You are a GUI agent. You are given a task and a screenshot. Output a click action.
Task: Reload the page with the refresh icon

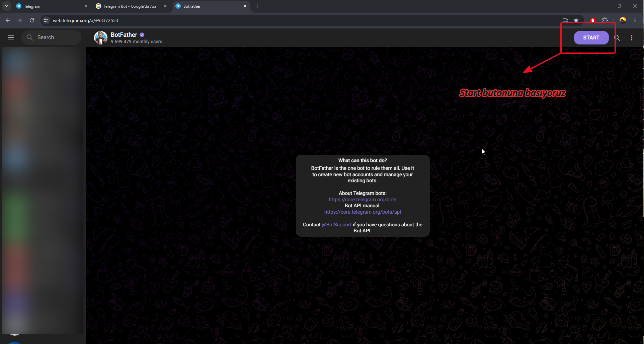(32, 20)
